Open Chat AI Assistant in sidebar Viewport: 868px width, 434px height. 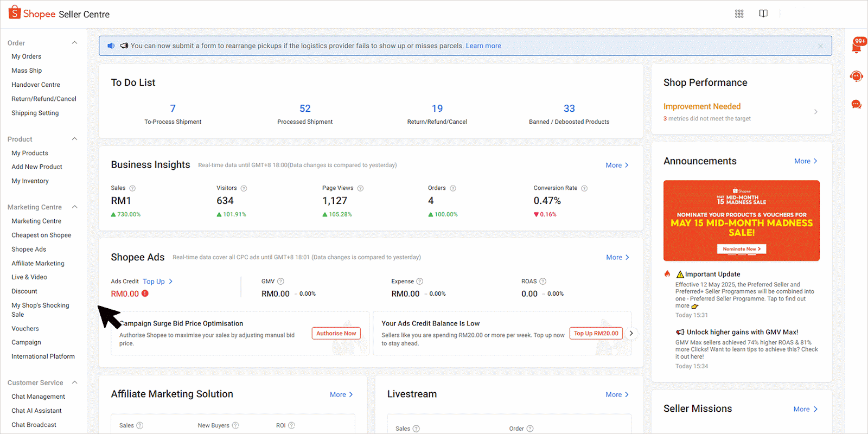[36, 411]
